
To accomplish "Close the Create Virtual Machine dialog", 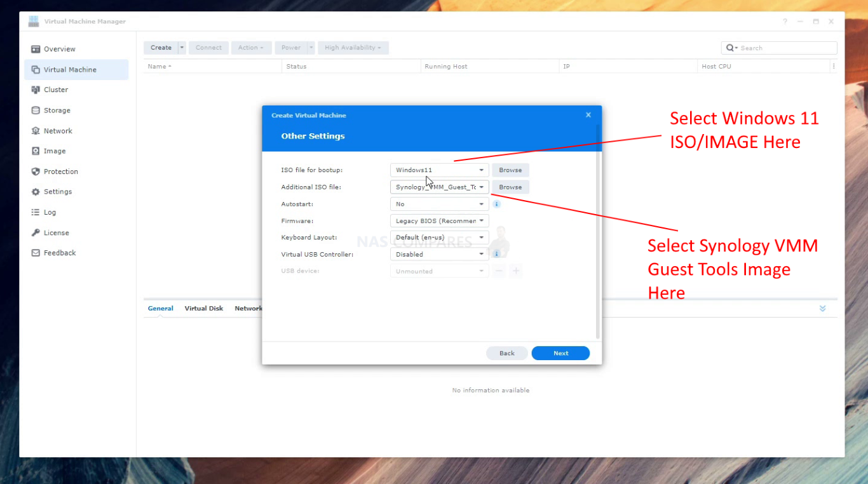I will [x=588, y=115].
